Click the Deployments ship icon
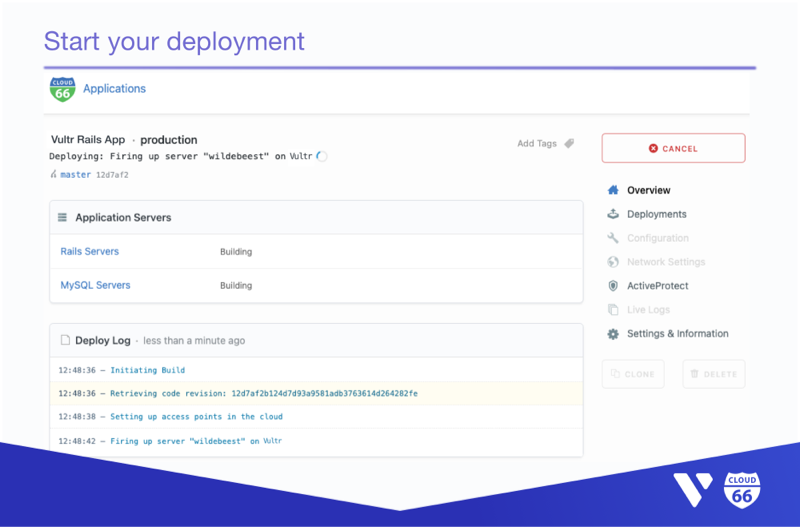800x527 pixels. pyautogui.click(x=613, y=214)
